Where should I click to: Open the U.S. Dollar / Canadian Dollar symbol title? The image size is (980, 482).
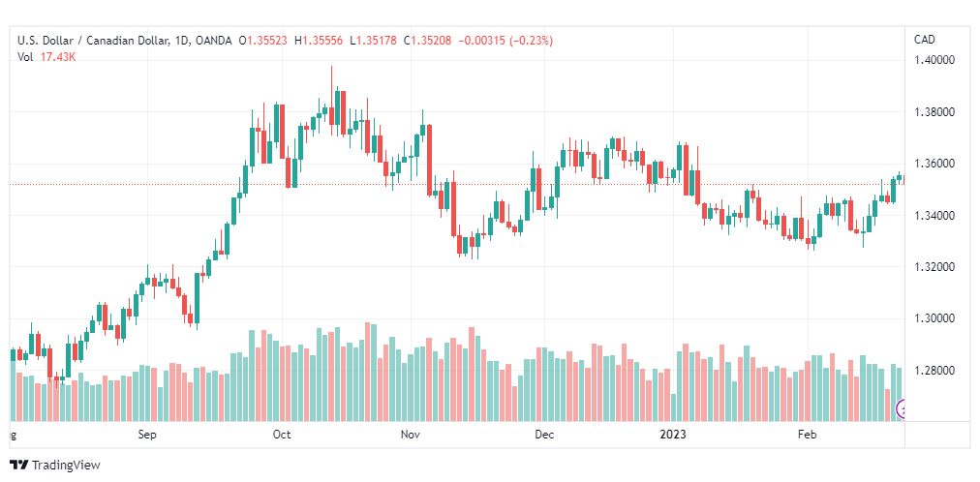(93, 41)
